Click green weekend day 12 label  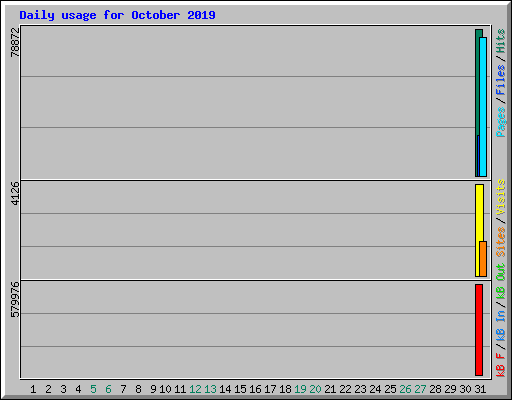tap(195, 389)
